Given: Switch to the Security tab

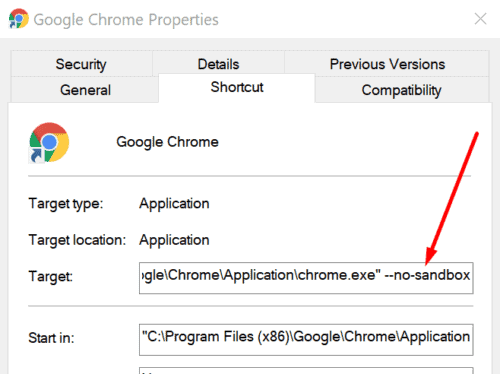Looking at the screenshot, I should click(x=81, y=64).
